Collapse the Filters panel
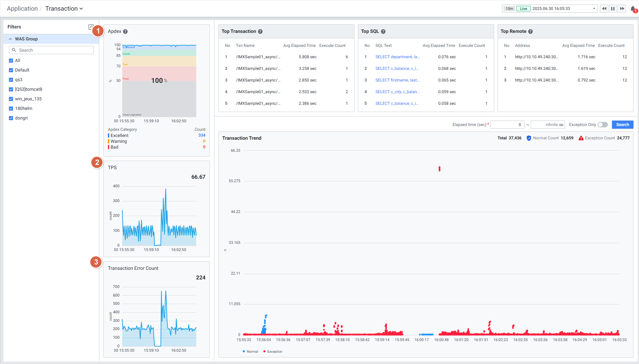 91,27
